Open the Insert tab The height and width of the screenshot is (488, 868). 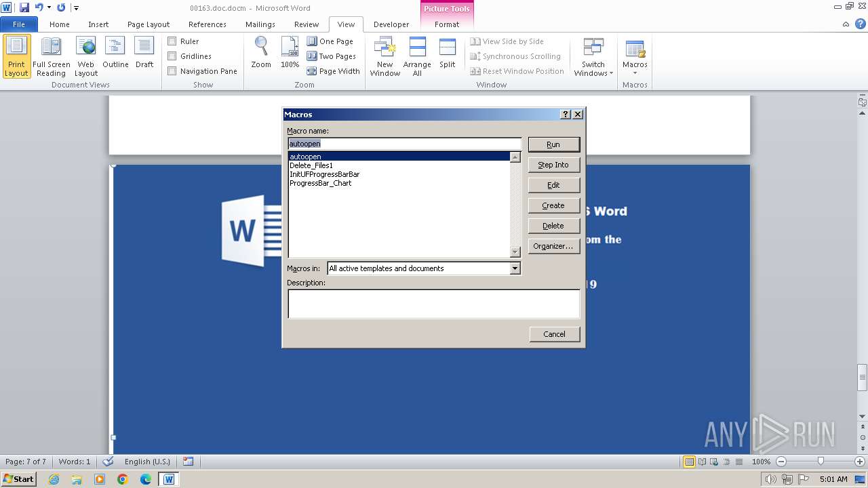tap(98, 24)
